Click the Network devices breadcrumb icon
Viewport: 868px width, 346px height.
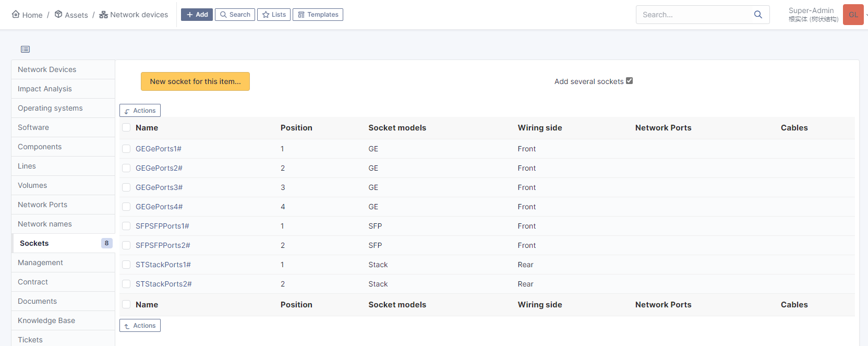coord(103,15)
